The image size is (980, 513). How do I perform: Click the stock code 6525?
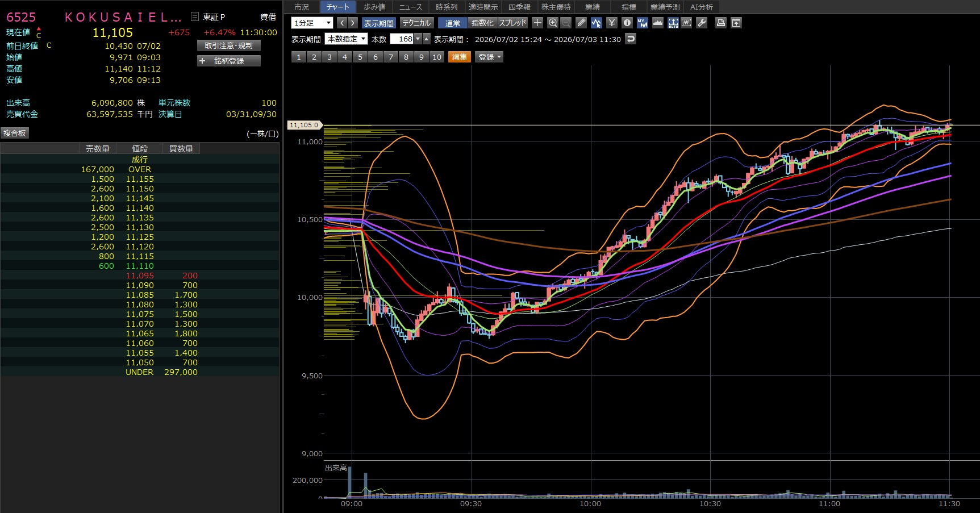click(x=21, y=17)
